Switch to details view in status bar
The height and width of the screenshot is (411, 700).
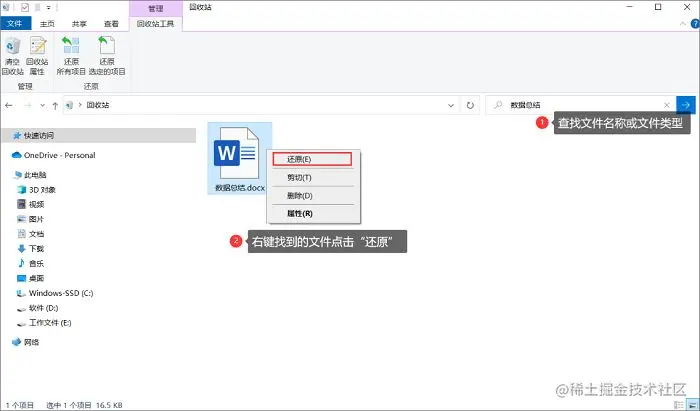679,405
